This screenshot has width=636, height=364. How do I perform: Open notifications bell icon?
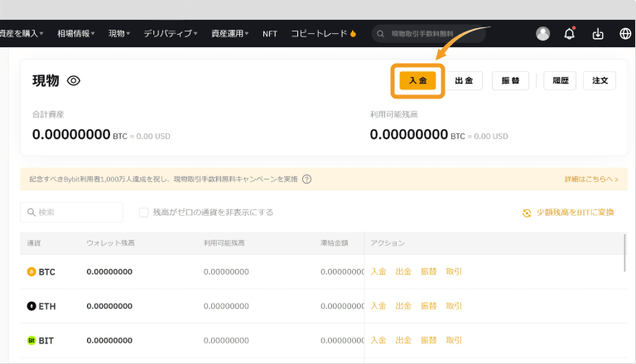coord(570,34)
